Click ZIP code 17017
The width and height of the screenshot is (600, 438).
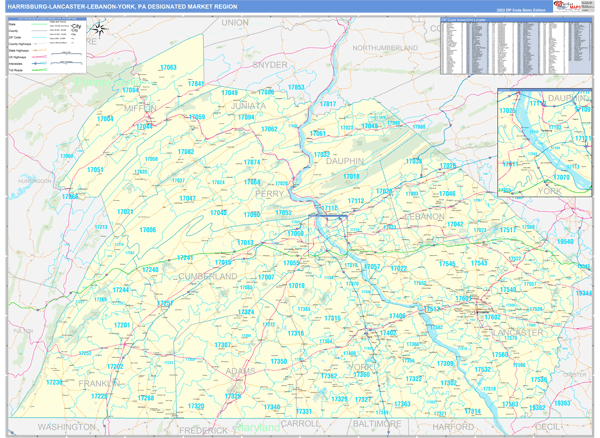pos(328,104)
